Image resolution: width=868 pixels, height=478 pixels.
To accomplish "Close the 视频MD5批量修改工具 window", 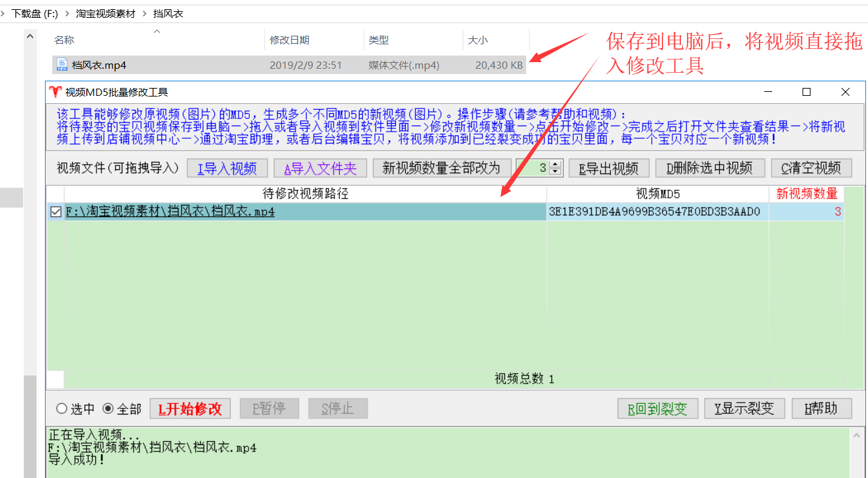I will 846,93.
